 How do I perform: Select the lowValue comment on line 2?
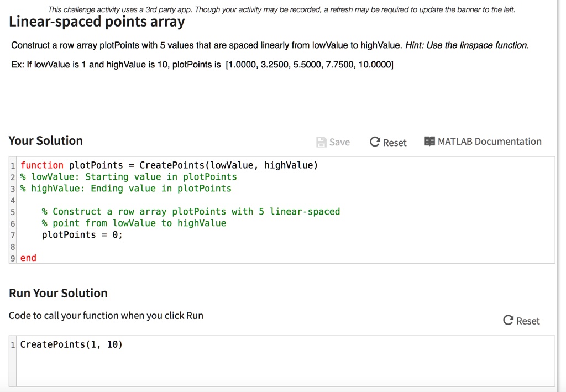click(x=128, y=177)
